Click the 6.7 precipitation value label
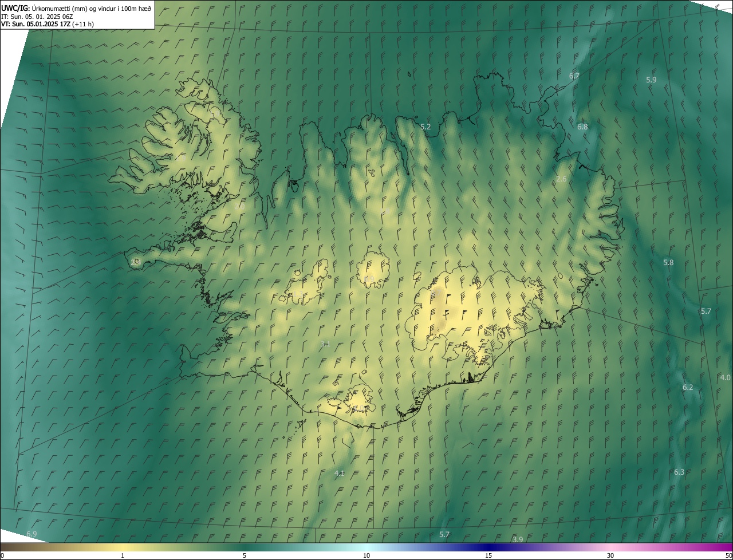This screenshot has width=733, height=560. point(574,76)
